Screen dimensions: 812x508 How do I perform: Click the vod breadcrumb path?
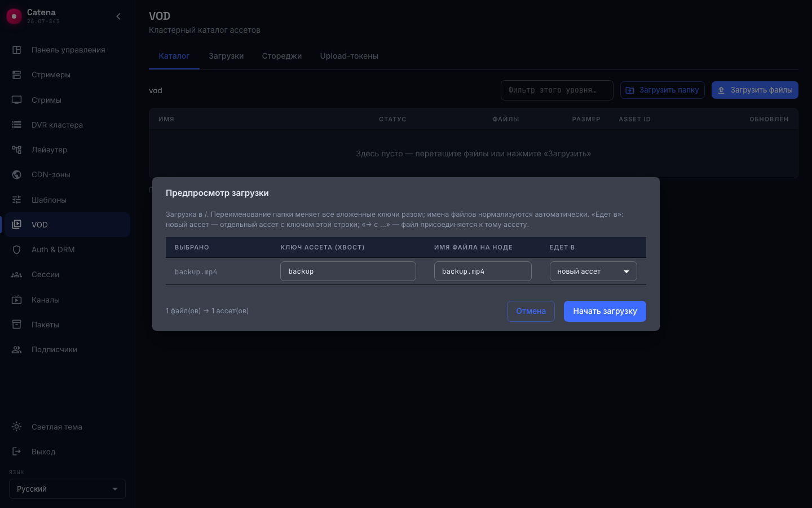tap(156, 90)
